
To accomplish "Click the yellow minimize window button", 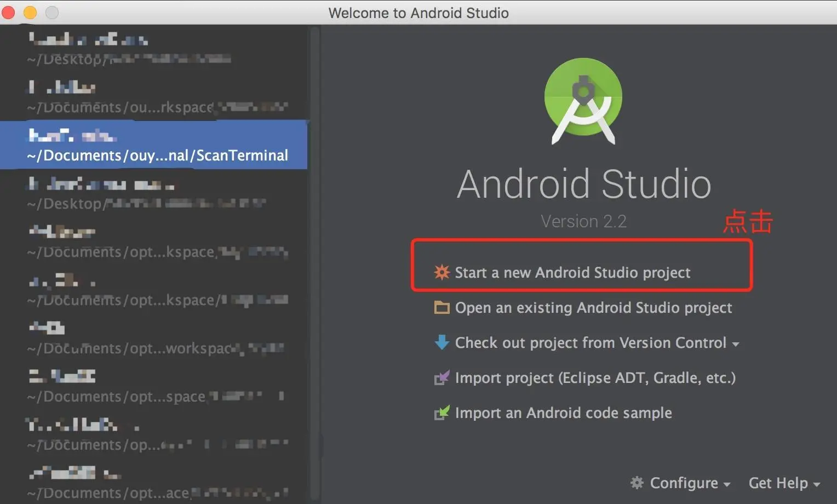I will tap(30, 12).
